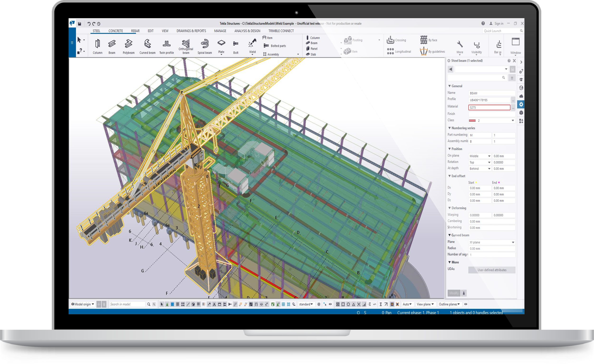The width and height of the screenshot is (594, 364).
Task: Collapse the Numbering series section
Action: (449, 128)
